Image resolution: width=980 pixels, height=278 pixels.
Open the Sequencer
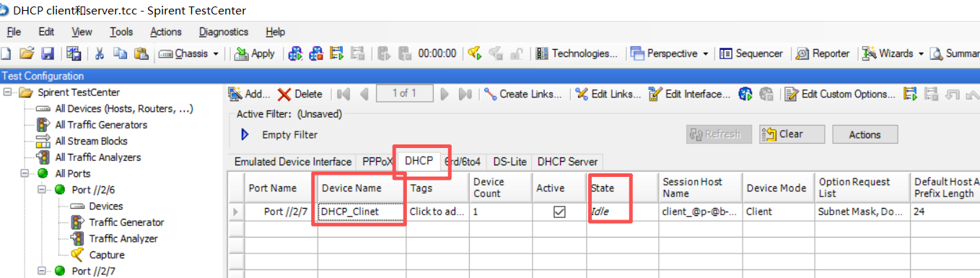pos(751,53)
